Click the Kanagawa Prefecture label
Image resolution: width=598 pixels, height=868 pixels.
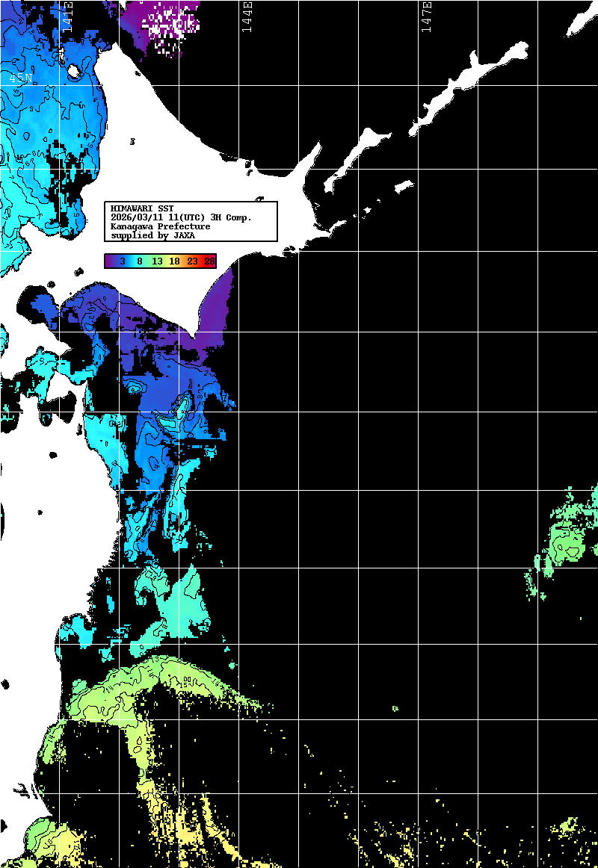(160, 226)
